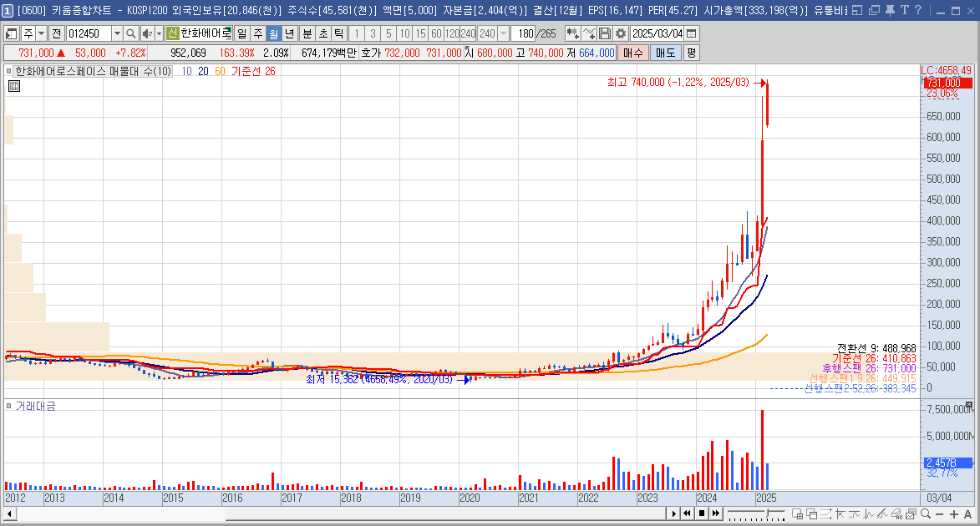Open the data table grid icon on the chart
Viewport: 980px width, 526px height.
click(13, 86)
